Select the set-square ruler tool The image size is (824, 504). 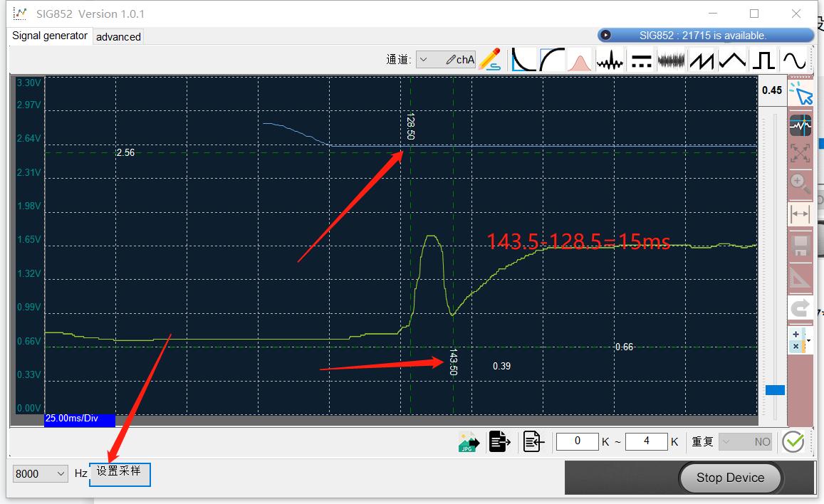(800, 277)
